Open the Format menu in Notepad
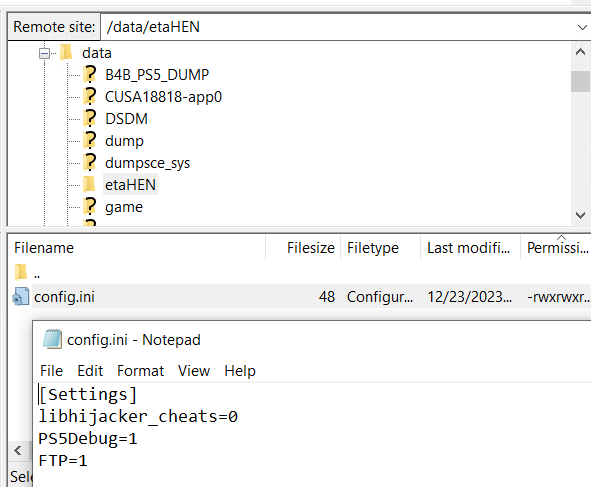Screen dimensions: 591x487 (x=140, y=371)
